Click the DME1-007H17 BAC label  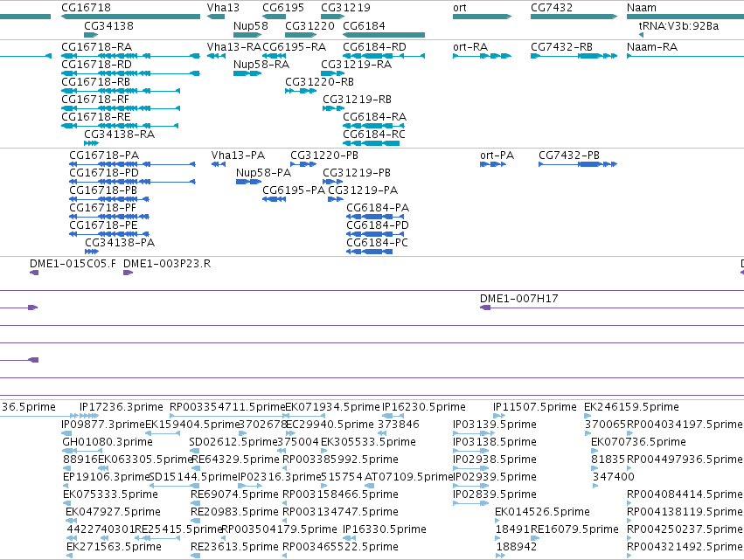point(519,298)
